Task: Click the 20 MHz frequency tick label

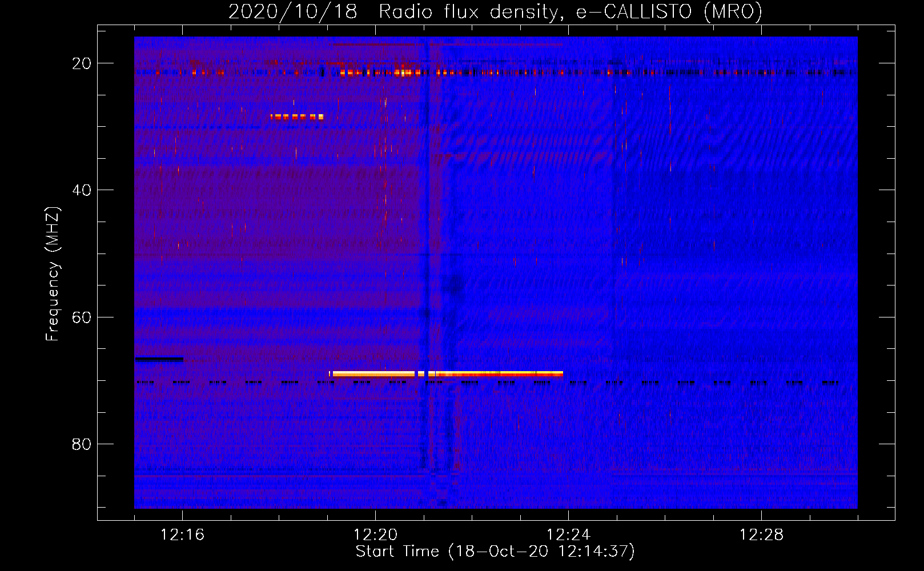Action: (x=82, y=63)
